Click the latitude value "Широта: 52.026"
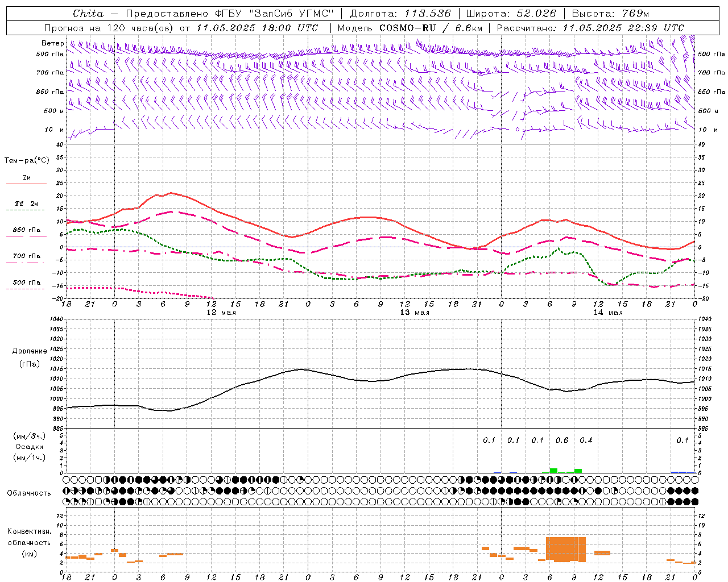The width and height of the screenshot is (728, 582). [511, 14]
